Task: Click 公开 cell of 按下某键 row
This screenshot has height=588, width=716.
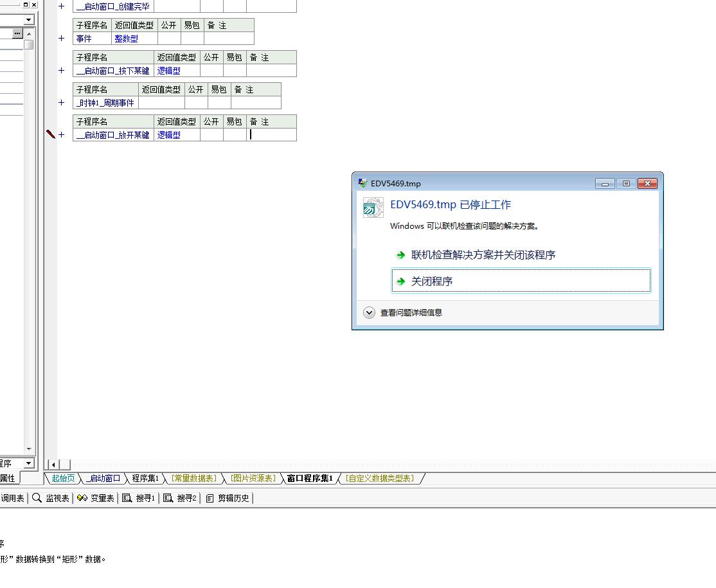Action: point(211,70)
